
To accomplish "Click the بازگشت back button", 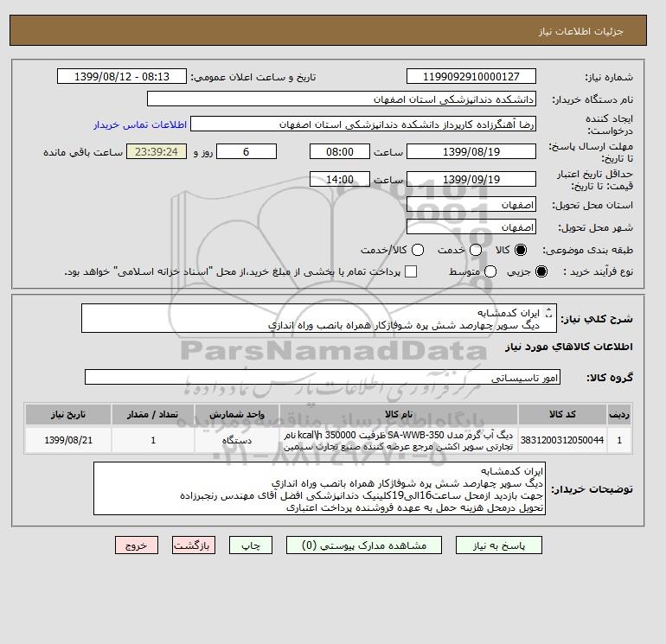I will click(x=194, y=545).
